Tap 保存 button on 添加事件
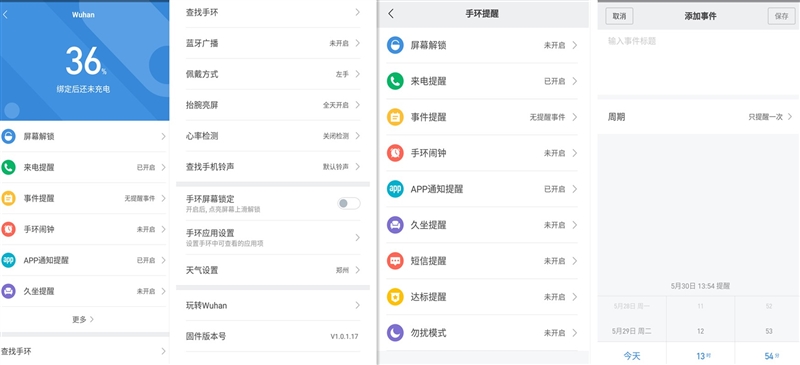This screenshot has height=365, width=800. (782, 16)
